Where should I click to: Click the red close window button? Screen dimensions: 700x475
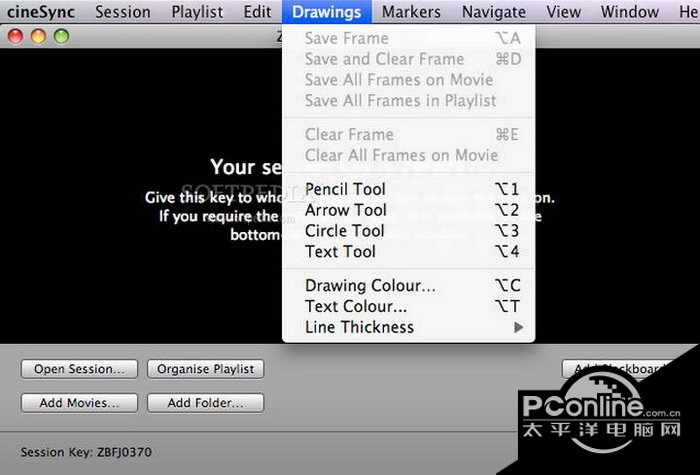click(x=16, y=36)
